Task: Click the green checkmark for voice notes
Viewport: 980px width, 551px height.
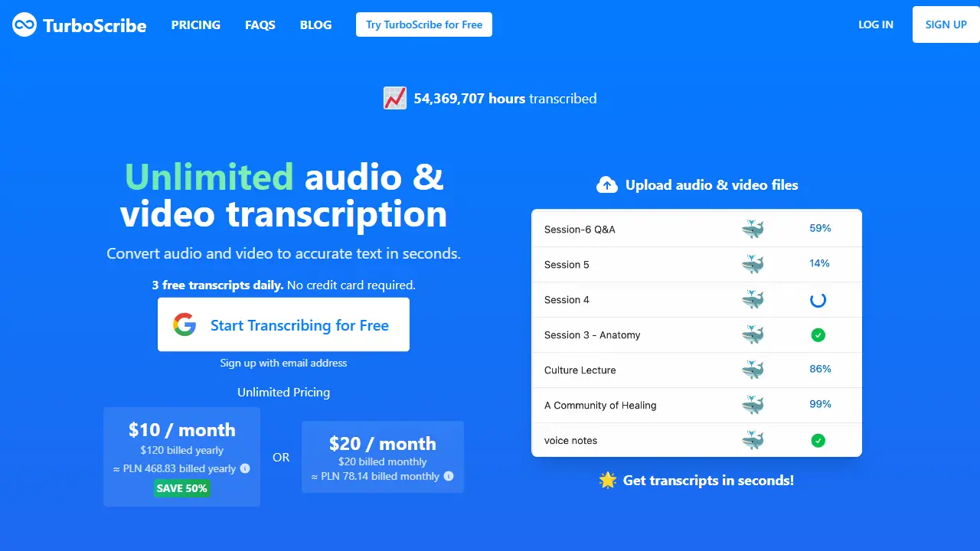Action: click(x=818, y=441)
